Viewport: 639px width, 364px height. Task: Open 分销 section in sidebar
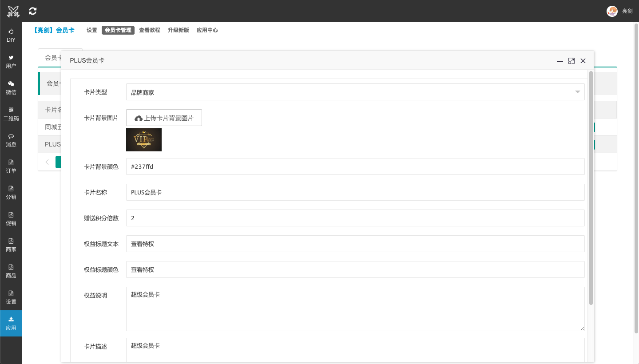pos(11,193)
